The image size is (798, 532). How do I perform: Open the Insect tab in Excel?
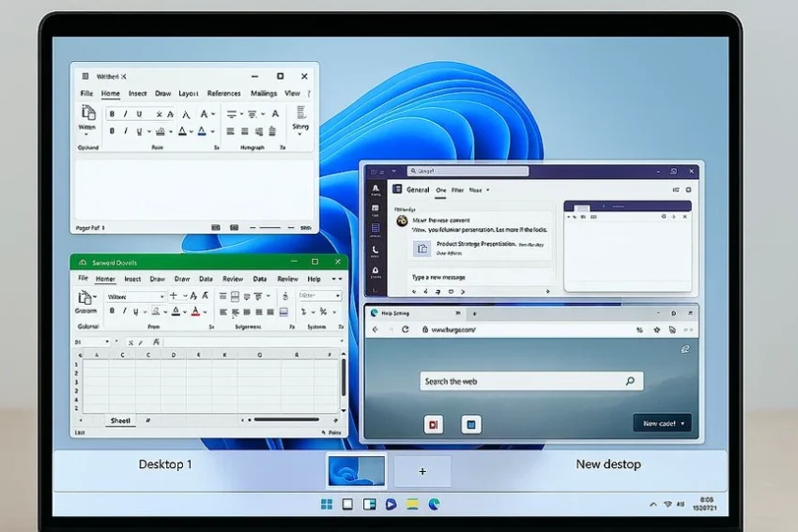pos(132,280)
